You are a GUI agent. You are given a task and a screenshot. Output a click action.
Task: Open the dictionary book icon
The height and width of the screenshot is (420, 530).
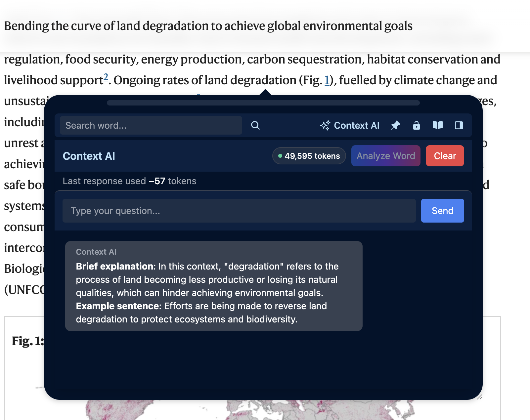(437, 125)
